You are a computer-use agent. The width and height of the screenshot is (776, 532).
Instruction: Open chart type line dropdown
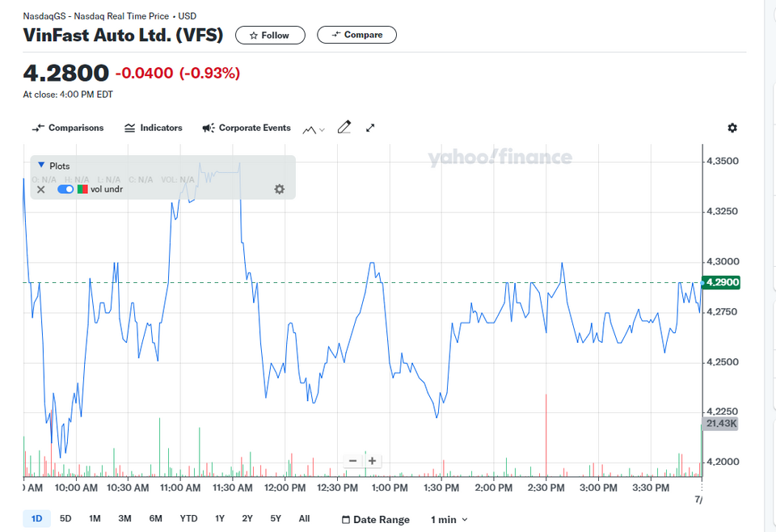tap(314, 129)
